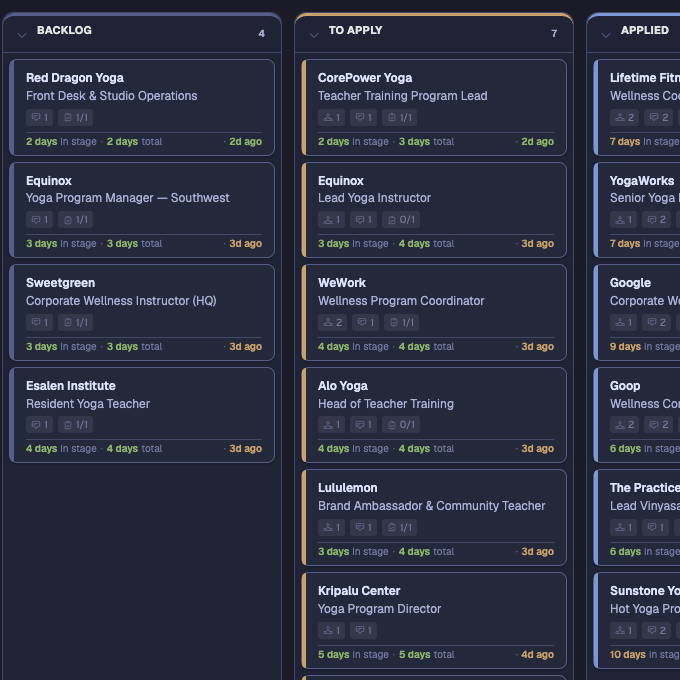Open the CorePower Yoga card title

365,78
